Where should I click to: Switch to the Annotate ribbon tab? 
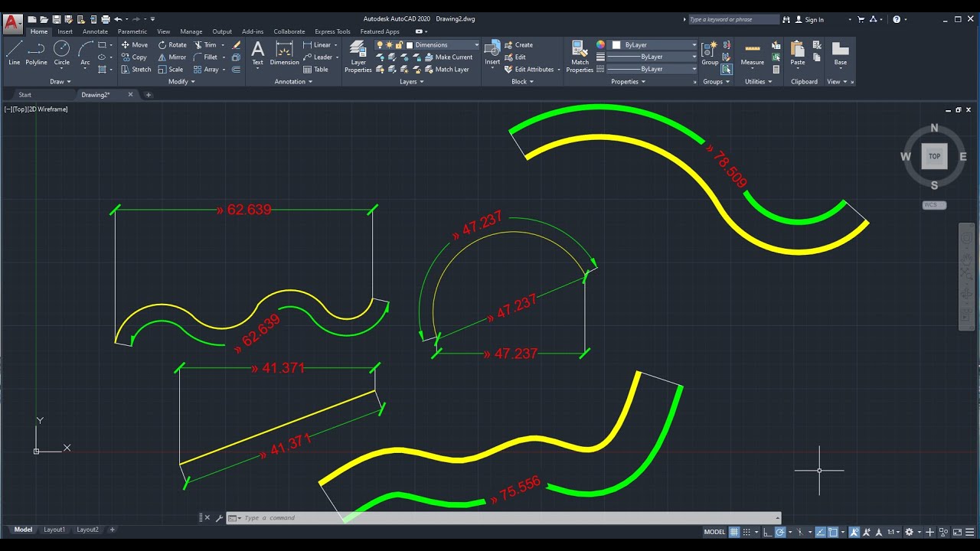[x=95, y=31]
